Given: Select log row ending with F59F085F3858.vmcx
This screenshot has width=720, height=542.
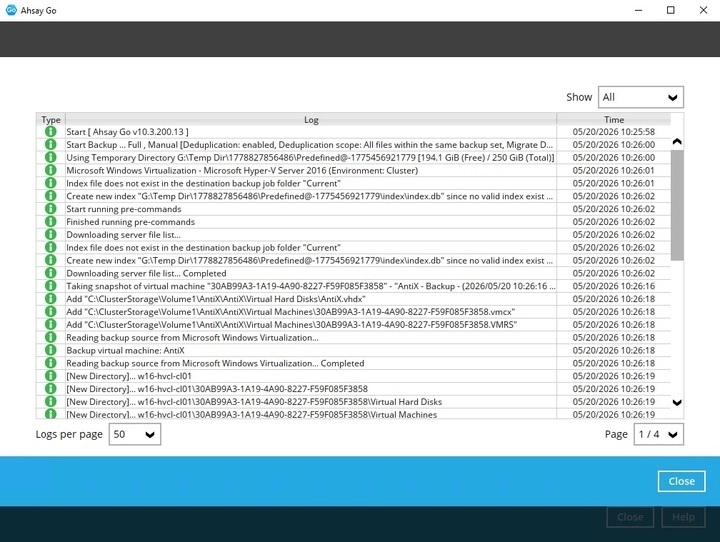Looking at the screenshot, I should pyautogui.click(x=353, y=312).
